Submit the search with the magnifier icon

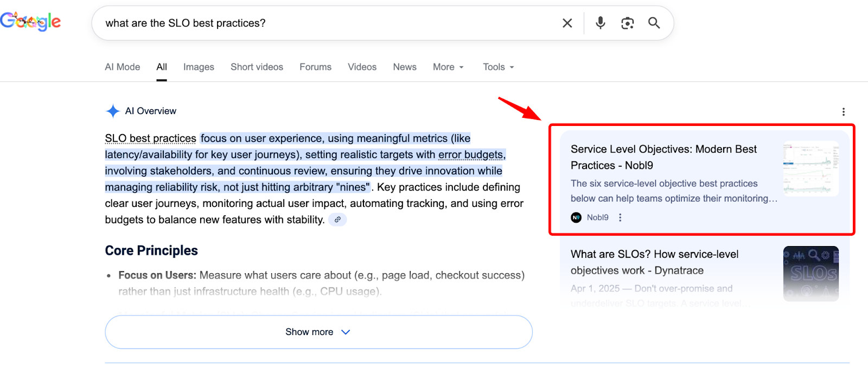(654, 23)
